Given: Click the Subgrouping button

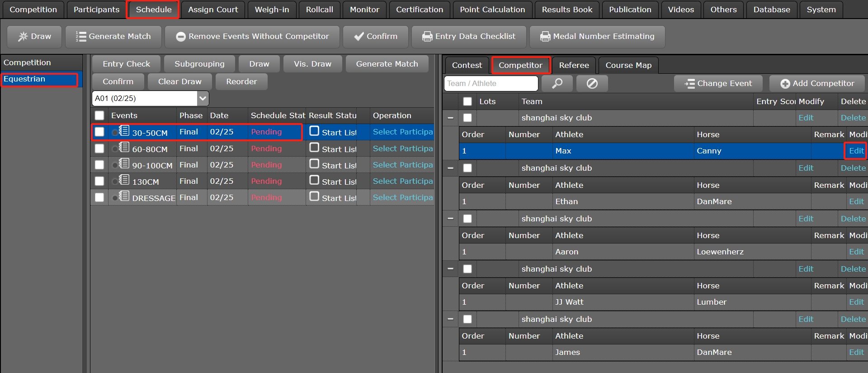Looking at the screenshot, I should click(199, 64).
